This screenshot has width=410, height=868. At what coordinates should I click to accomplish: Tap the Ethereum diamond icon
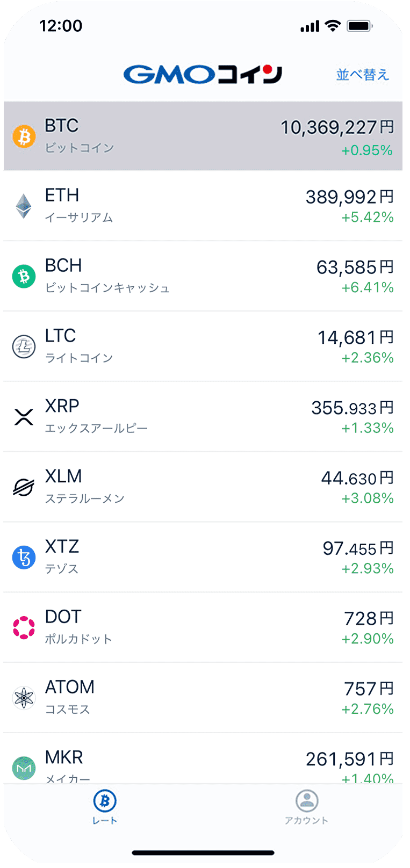pos(24,206)
